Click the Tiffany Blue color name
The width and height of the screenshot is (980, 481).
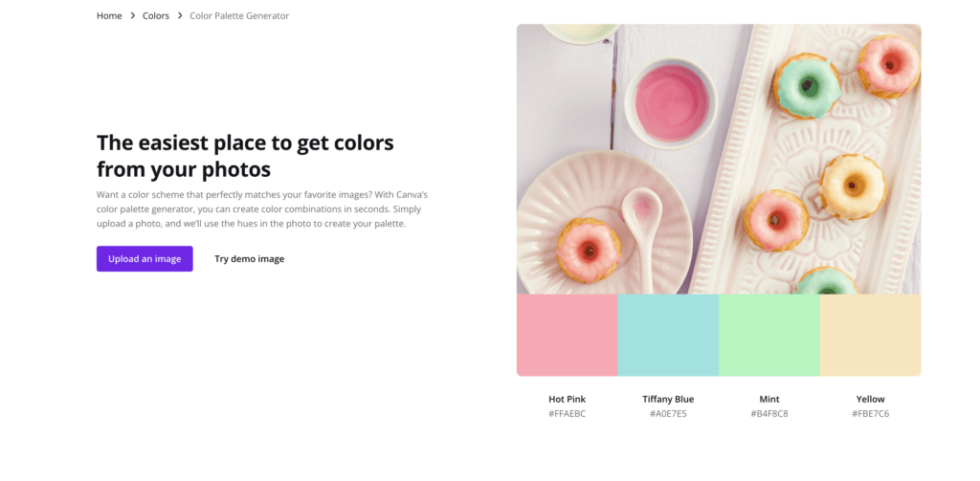point(668,399)
